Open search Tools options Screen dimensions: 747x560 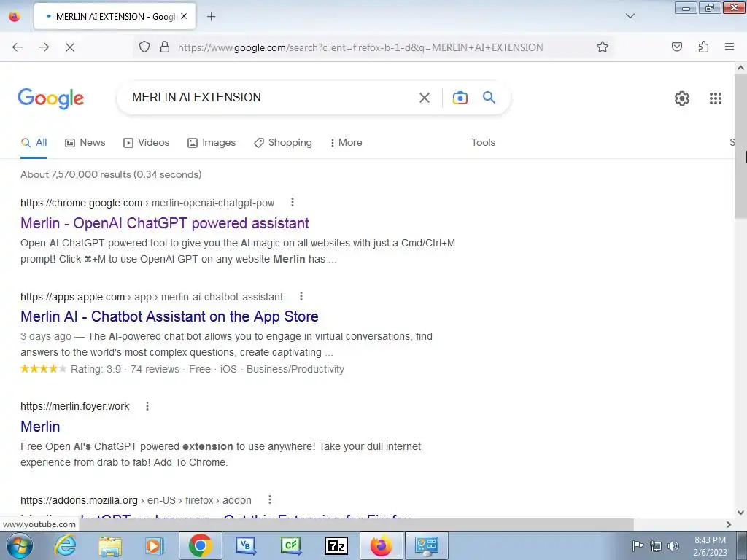click(483, 142)
